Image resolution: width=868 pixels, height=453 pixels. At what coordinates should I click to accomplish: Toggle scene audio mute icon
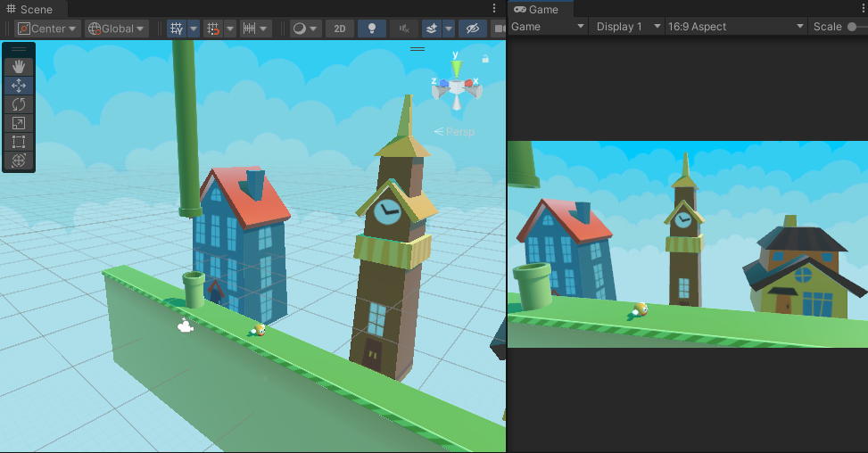[404, 29]
